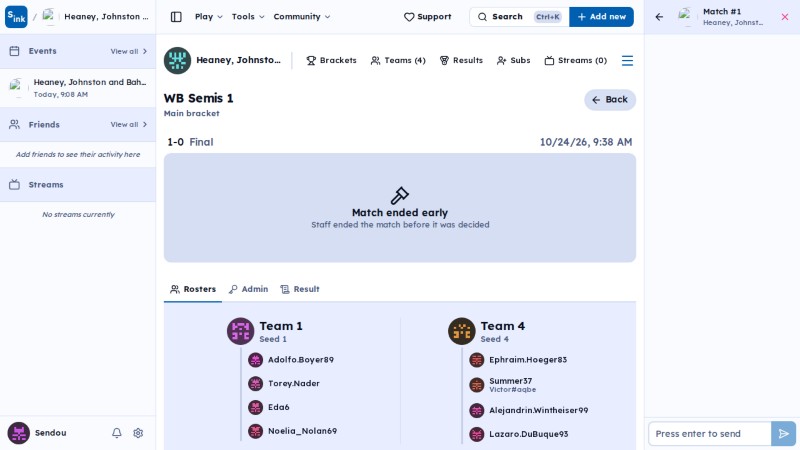Click the Friends people icon
Screen dimensions: 800x450
point(14,124)
